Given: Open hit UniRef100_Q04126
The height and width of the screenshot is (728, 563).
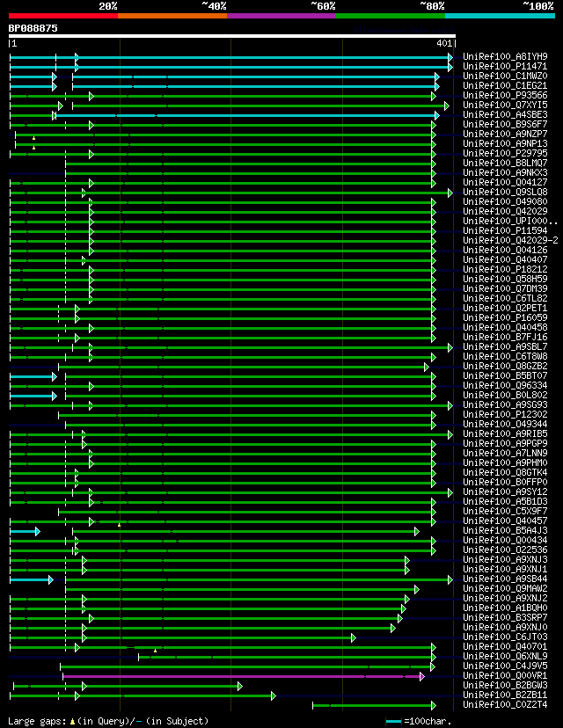Looking at the screenshot, I should pyautogui.click(x=505, y=250).
